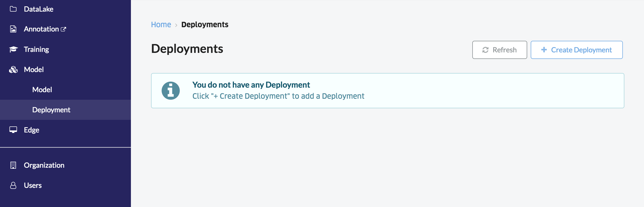Click the Deployments breadcrumb text

pos(205,24)
